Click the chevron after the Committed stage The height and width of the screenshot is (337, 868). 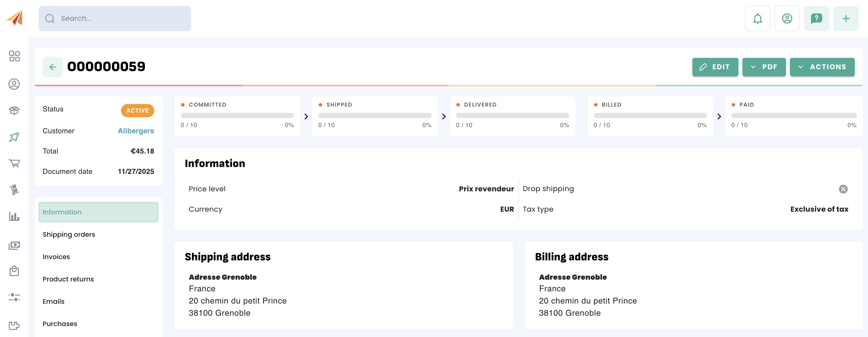(306, 116)
